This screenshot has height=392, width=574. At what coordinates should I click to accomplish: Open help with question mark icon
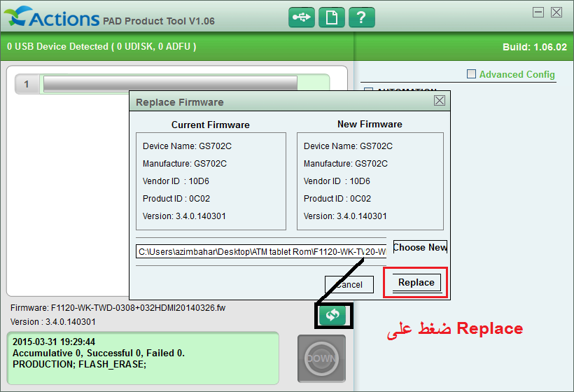click(361, 17)
